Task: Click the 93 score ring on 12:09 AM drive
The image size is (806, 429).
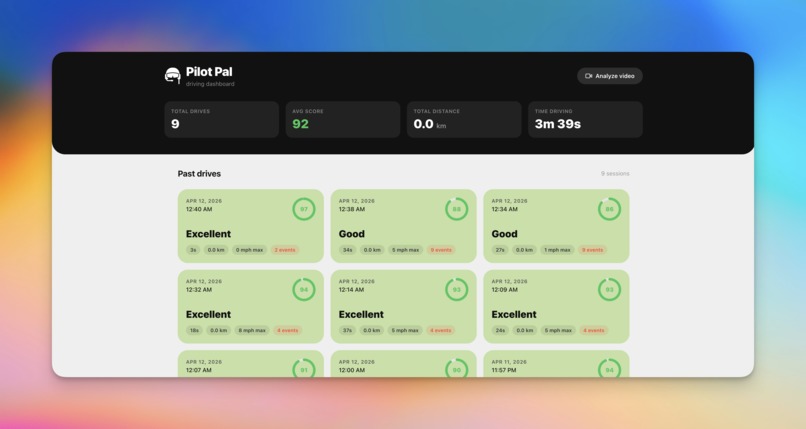Action: click(609, 290)
